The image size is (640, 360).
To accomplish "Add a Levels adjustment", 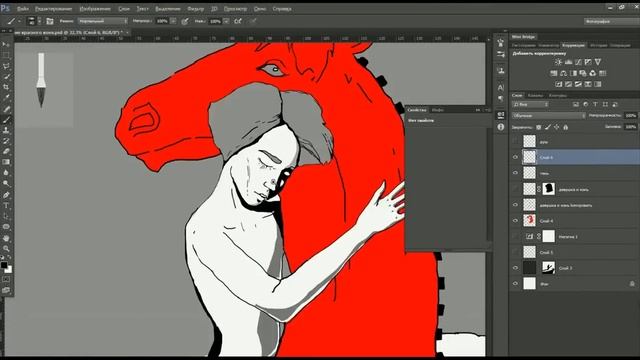I will coord(568,62).
